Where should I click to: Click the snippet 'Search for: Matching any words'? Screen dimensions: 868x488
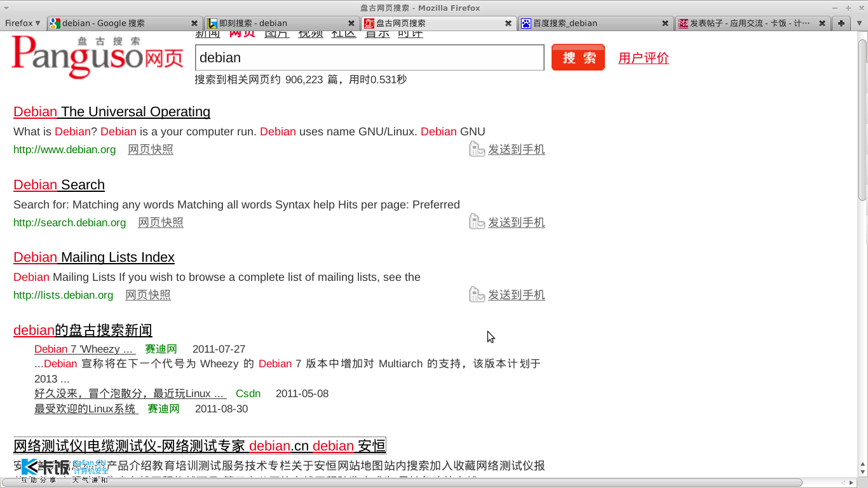pyautogui.click(x=236, y=205)
